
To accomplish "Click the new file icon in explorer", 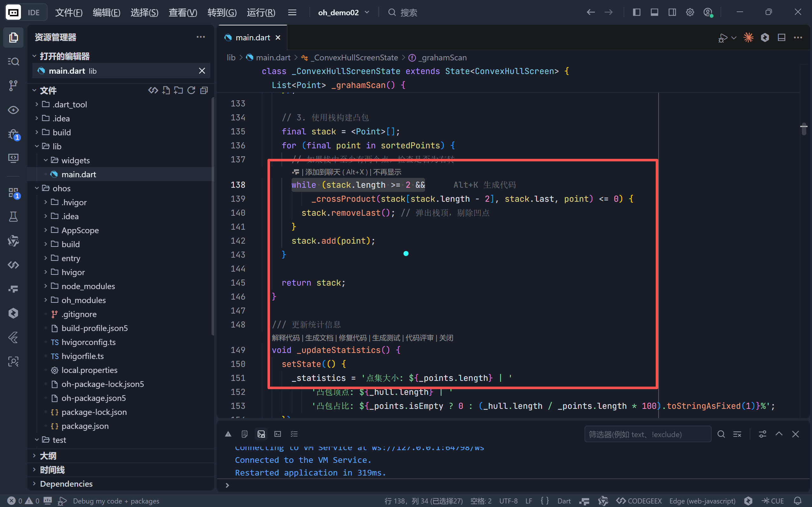I will click(x=166, y=90).
